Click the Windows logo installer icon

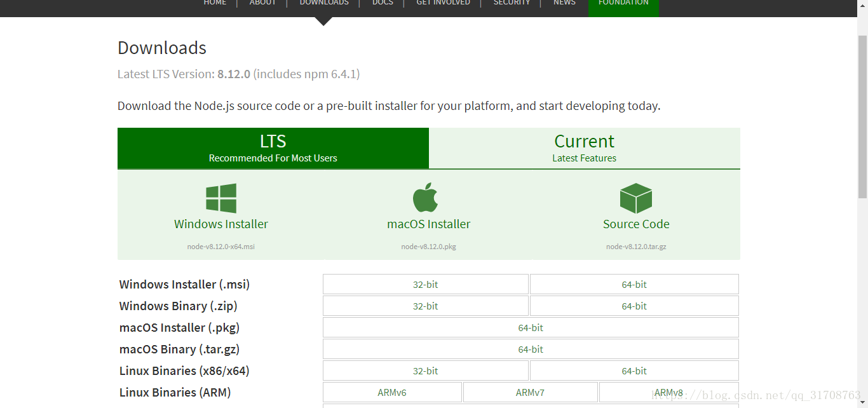coord(221,198)
